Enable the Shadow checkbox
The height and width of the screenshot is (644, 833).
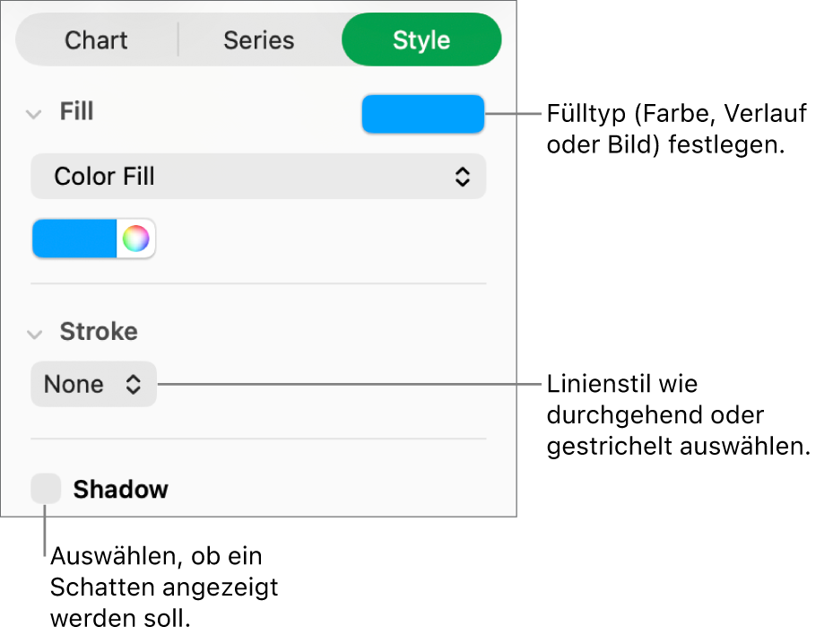[46, 489]
